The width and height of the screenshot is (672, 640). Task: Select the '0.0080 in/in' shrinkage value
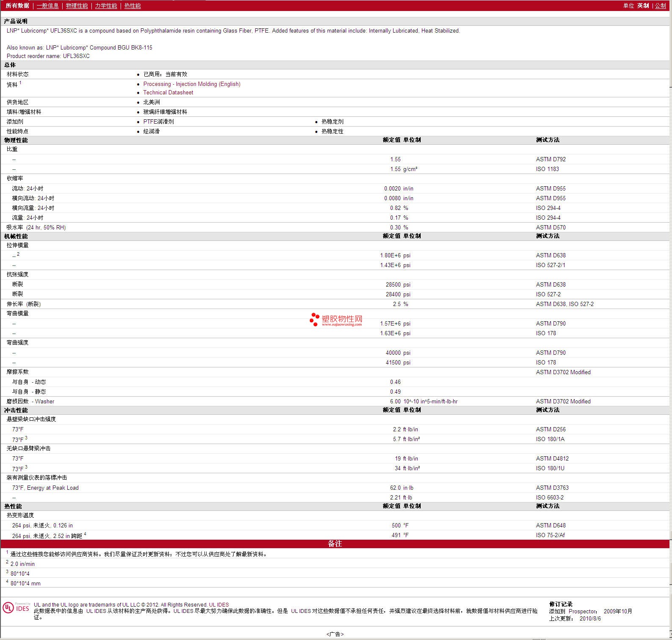coord(399,198)
